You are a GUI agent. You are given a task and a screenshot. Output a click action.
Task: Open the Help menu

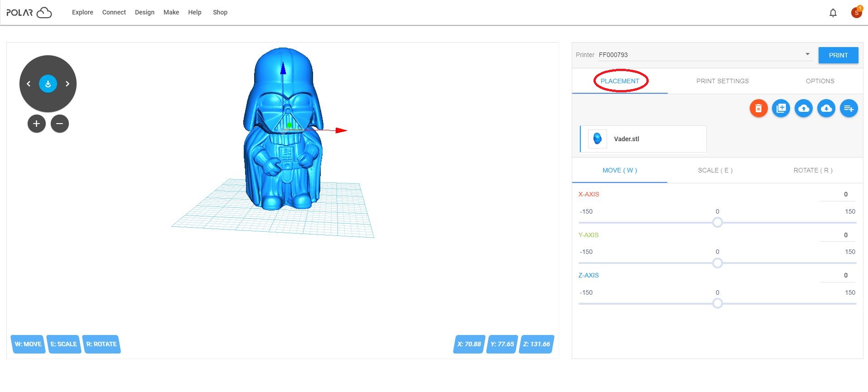[195, 12]
